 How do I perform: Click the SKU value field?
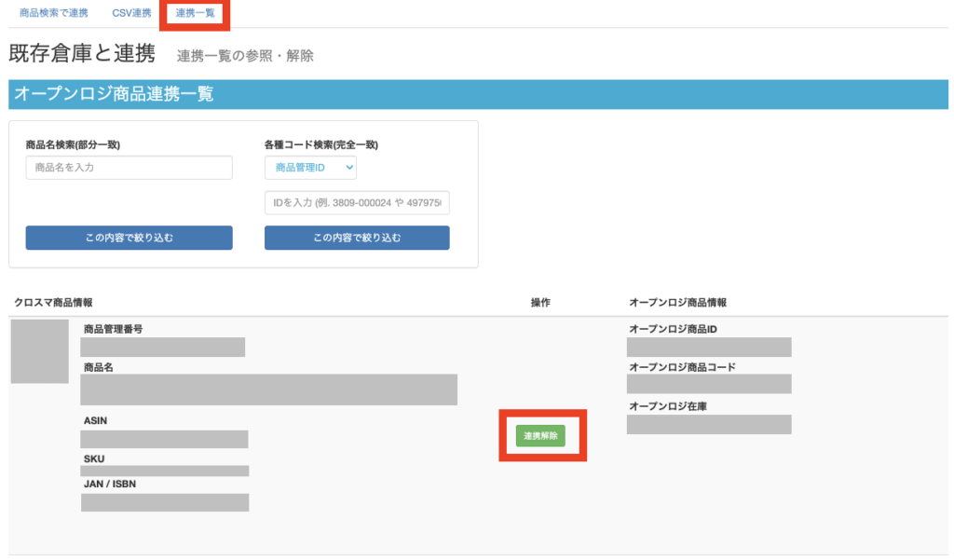click(164, 471)
